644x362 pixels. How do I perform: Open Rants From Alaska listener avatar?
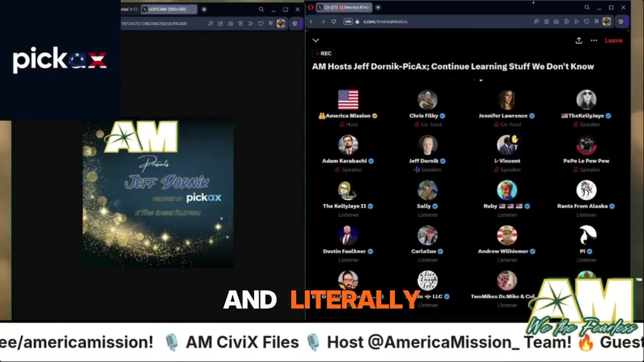[586, 190]
